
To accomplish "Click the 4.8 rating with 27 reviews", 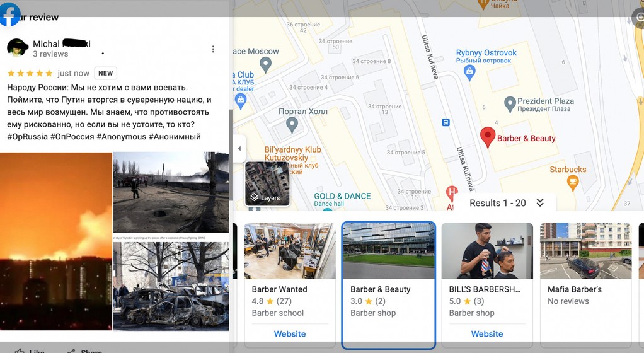I will click(x=272, y=301).
